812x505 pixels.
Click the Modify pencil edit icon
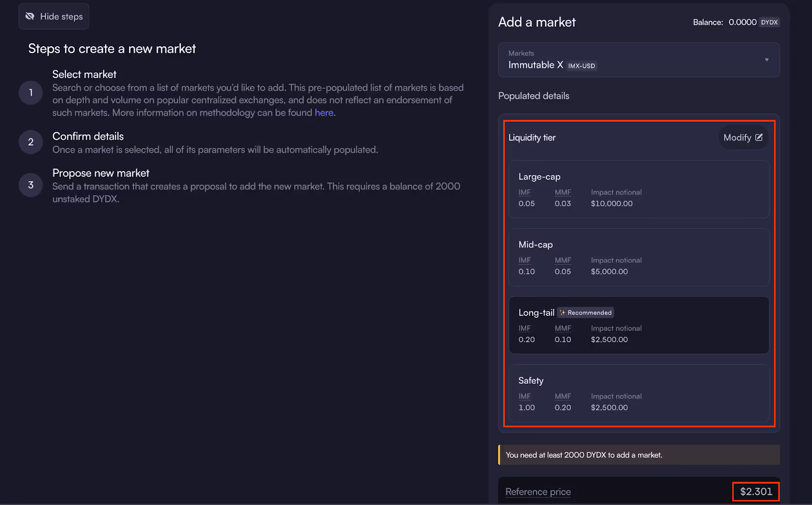tap(759, 137)
